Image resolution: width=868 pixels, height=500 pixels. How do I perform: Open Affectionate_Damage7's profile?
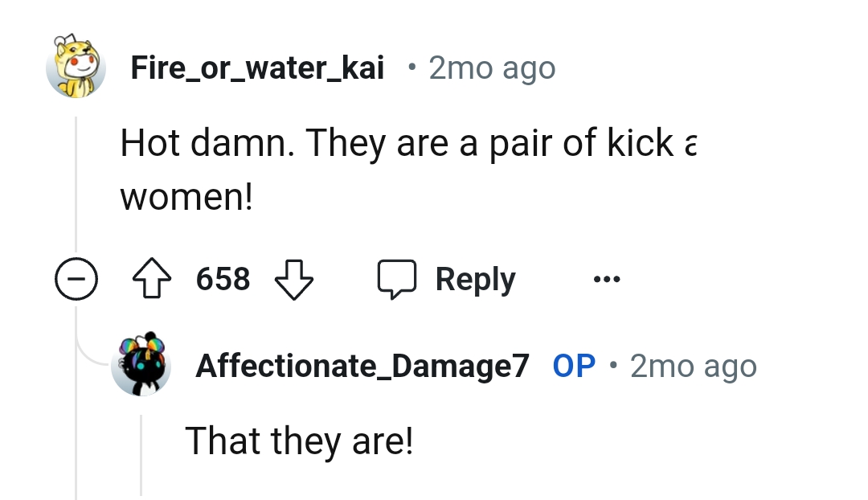pos(363,365)
